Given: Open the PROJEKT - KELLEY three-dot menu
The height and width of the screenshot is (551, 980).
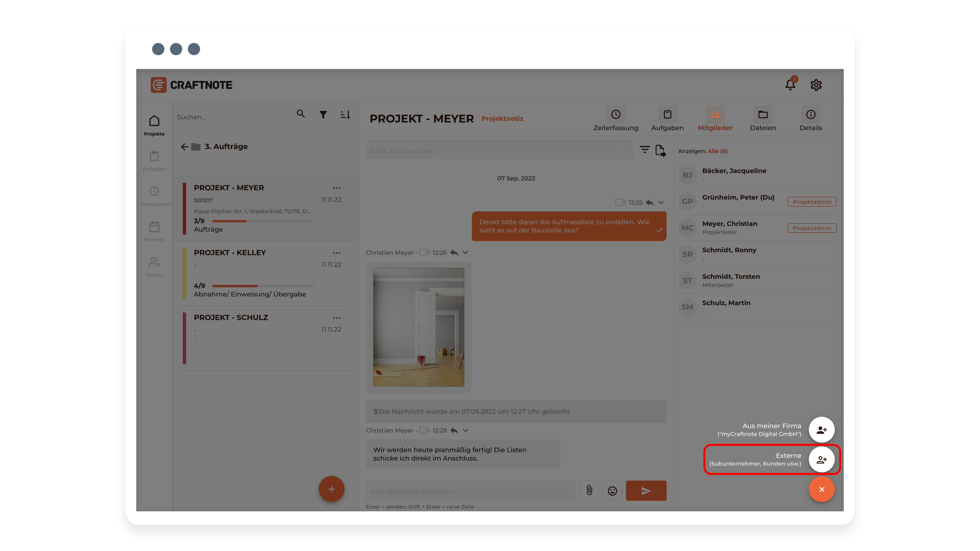Looking at the screenshot, I should 337,253.
